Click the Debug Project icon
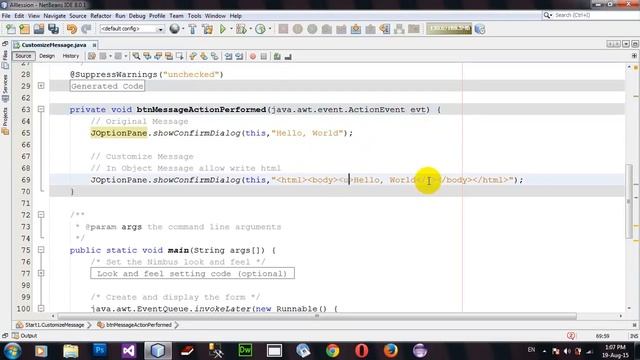The width and height of the screenshot is (640, 360). (x=241, y=29)
